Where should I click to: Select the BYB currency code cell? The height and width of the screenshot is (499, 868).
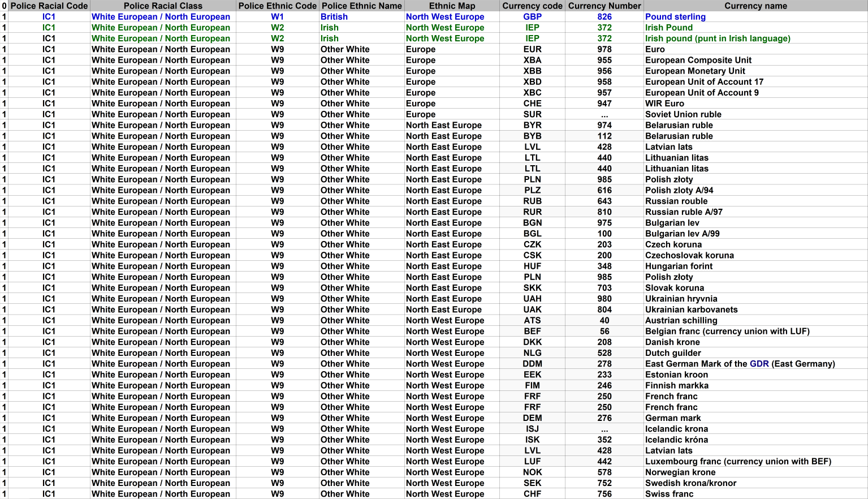pyautogui.click(x=533, y=136)
